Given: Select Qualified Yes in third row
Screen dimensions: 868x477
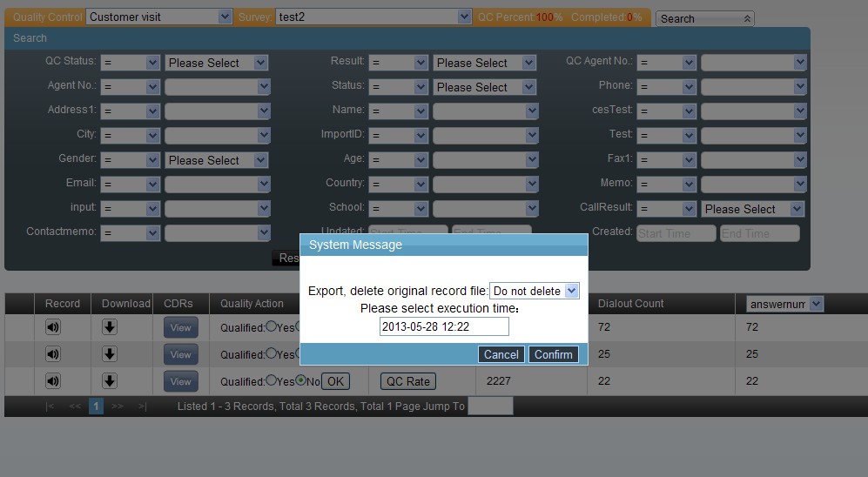Looking at the screenshot, I should (271, 381).
